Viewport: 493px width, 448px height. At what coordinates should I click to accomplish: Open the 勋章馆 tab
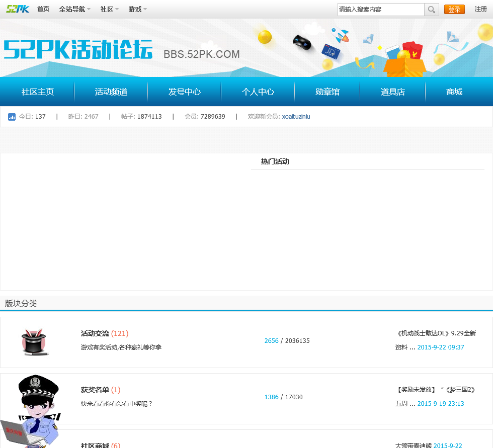(x=327, y=92)
